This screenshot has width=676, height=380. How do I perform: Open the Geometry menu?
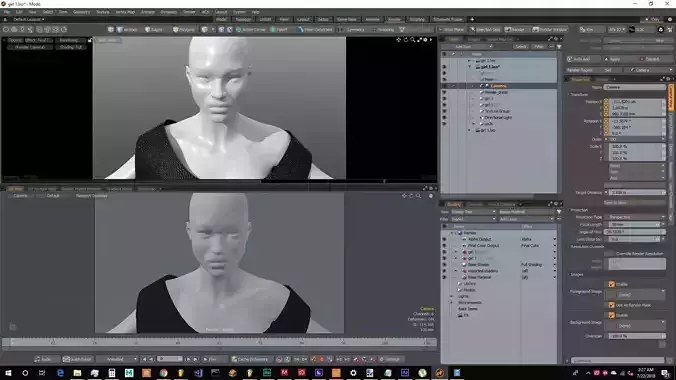pos(81,12)
